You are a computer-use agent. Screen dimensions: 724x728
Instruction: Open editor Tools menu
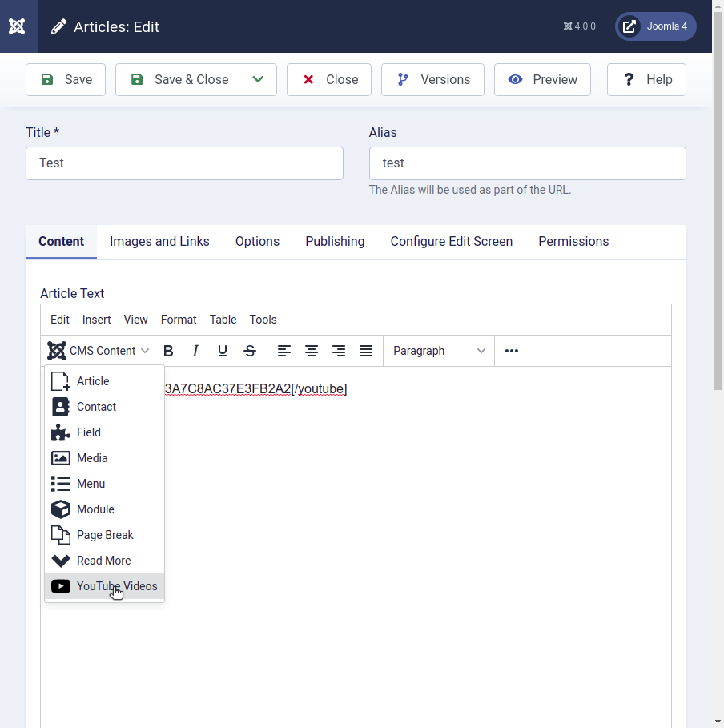point(263,320)
